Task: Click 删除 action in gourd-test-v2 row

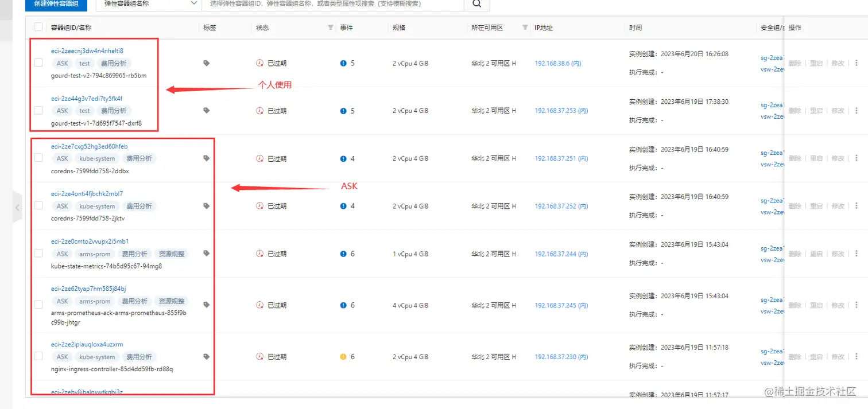Action: pos(795,63)
